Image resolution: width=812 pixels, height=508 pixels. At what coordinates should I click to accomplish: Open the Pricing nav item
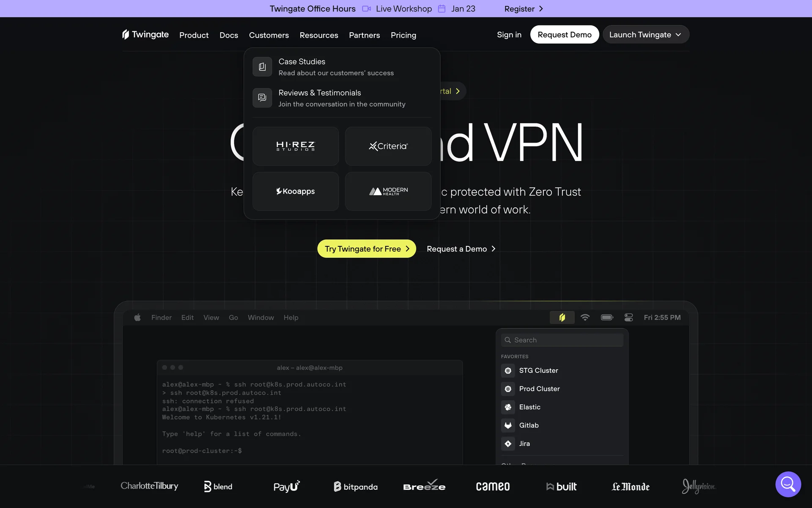click(x=403, y=35)
